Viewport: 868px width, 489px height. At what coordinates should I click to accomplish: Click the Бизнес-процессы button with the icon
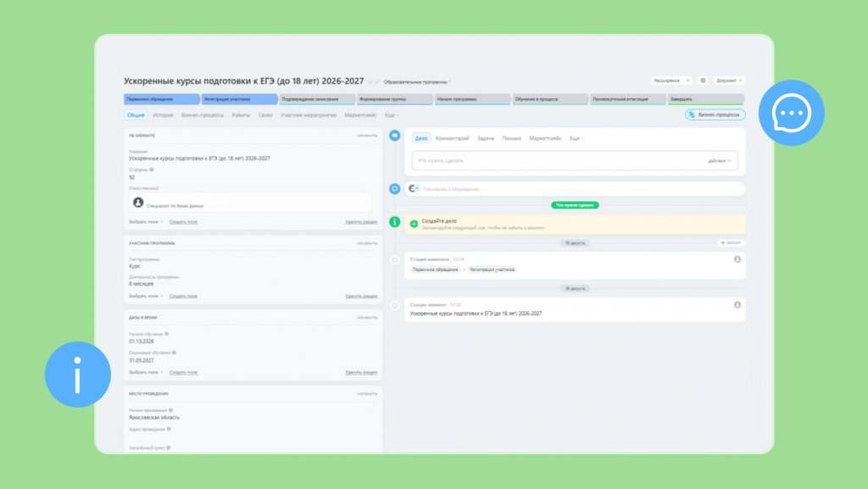pos(715,114)
